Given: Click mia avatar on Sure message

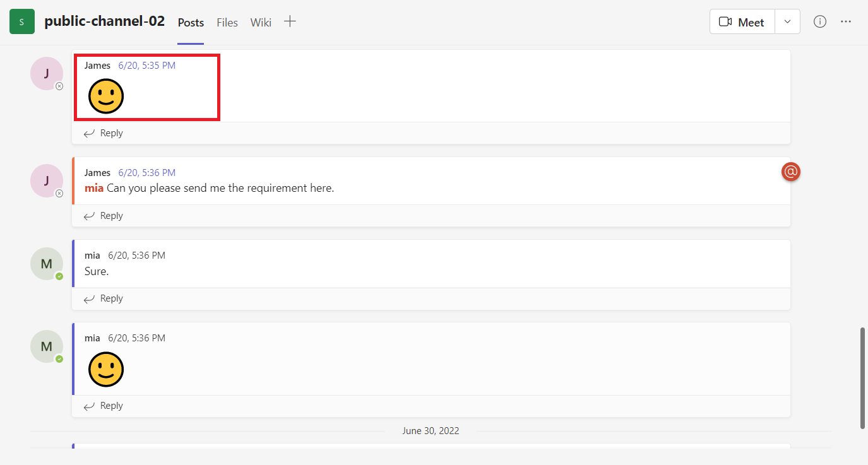Looking at the screenshot, I should 47,264.
